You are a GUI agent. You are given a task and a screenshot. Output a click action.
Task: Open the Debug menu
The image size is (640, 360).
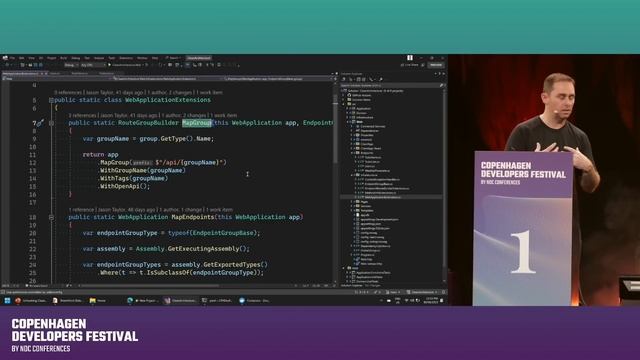point(76,58)
